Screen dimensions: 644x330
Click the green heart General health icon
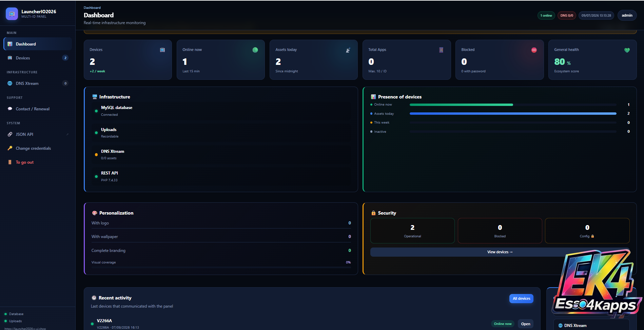[627, 50]
